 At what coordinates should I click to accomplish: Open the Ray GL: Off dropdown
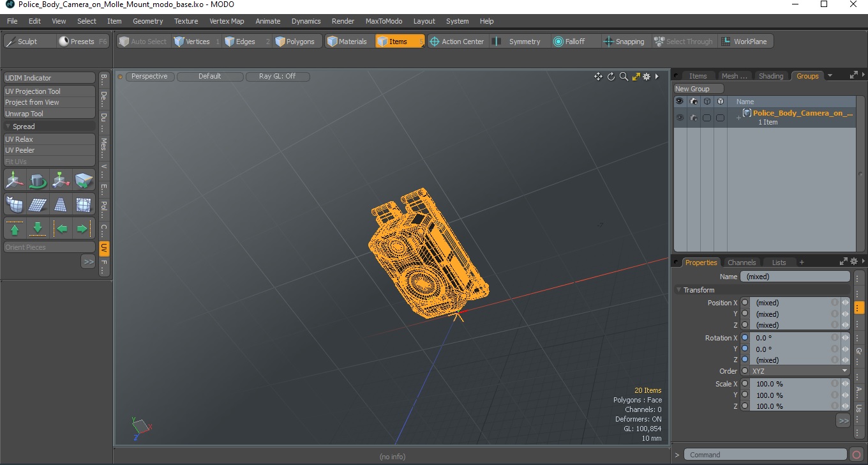pos(278,77)
